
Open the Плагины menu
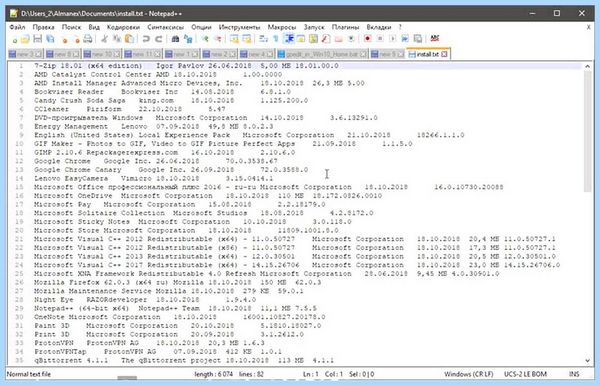click(345, 27)
